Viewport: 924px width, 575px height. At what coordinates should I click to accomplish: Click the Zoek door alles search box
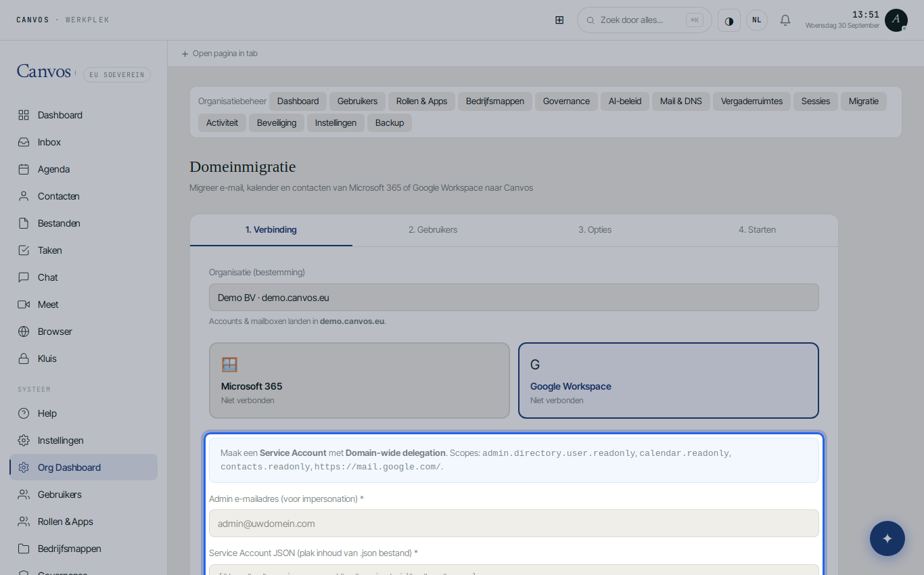click(645, 20)
